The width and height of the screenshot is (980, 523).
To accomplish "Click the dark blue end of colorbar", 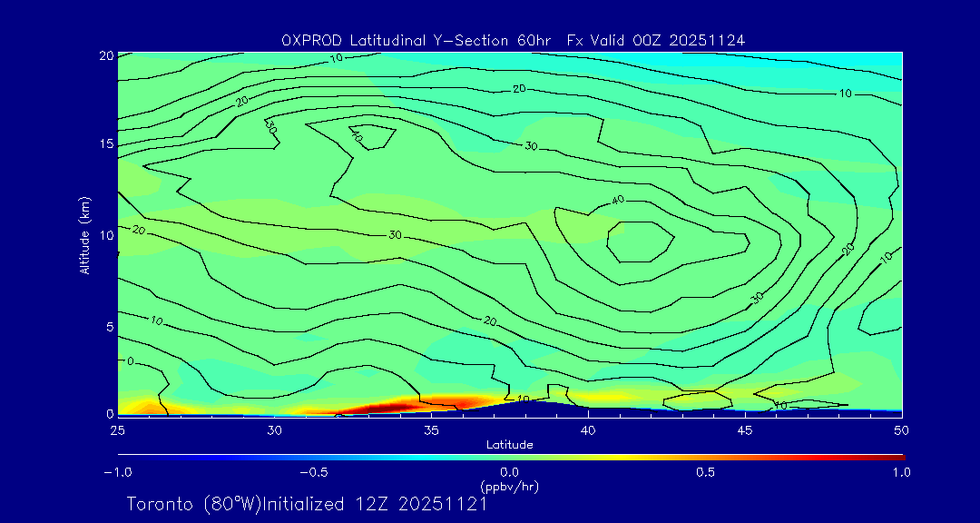I will point(122,456).
